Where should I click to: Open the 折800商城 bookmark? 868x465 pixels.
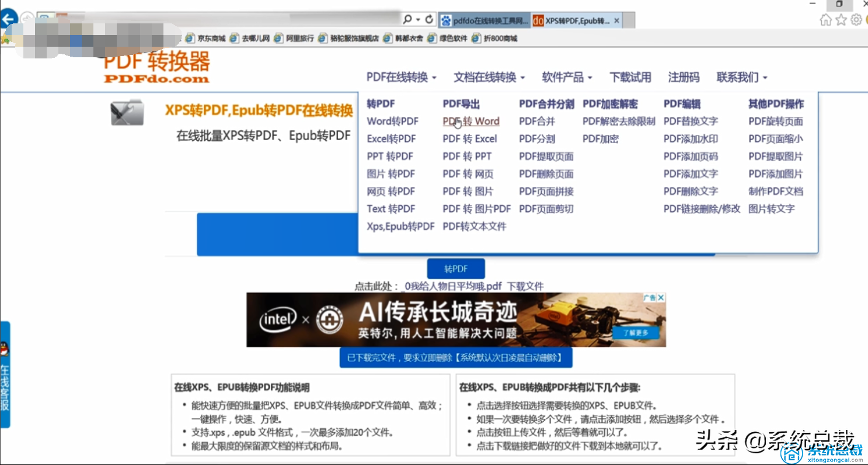pos(494,39)
